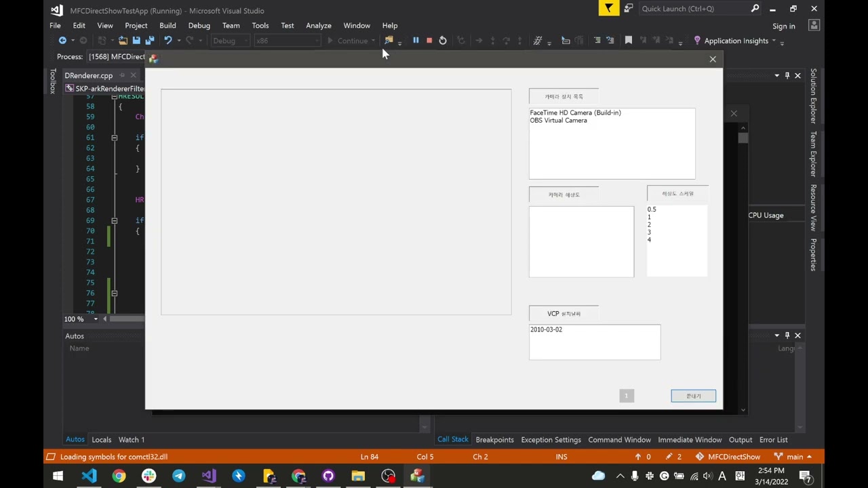Close the DRenderer.cpp tab
The width and height of the screenshot is (868, 488).
(133, 75)
